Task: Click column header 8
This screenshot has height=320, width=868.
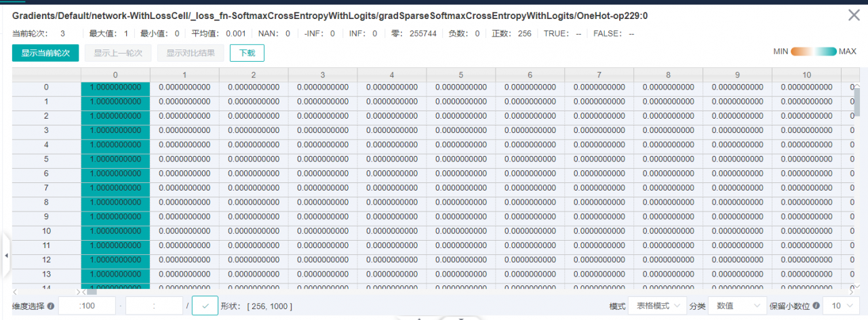Action: click(x=669, y=75)
